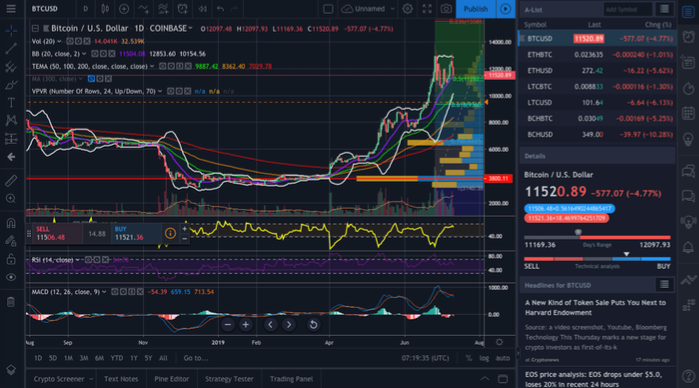Pick the Measure ruler tool
699x388 pixels.
coord(11,181)
